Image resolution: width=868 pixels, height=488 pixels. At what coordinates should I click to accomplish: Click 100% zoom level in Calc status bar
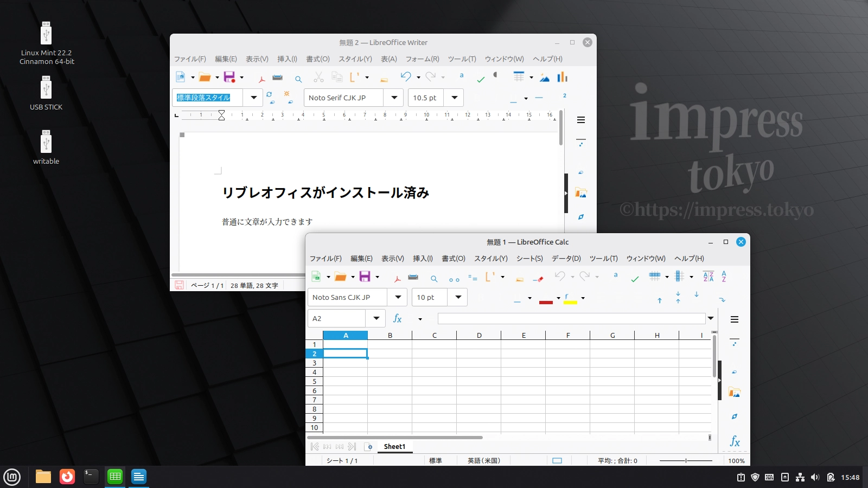point(736,461)
